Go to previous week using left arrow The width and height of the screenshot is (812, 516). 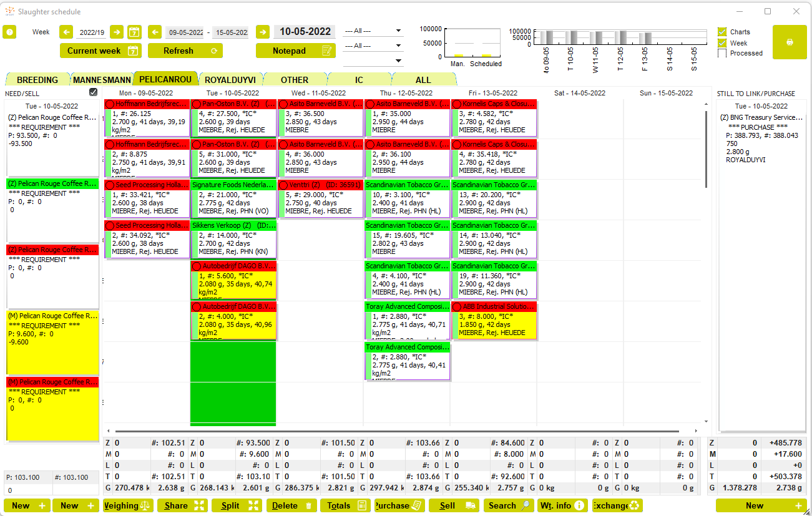pos(66,32)
